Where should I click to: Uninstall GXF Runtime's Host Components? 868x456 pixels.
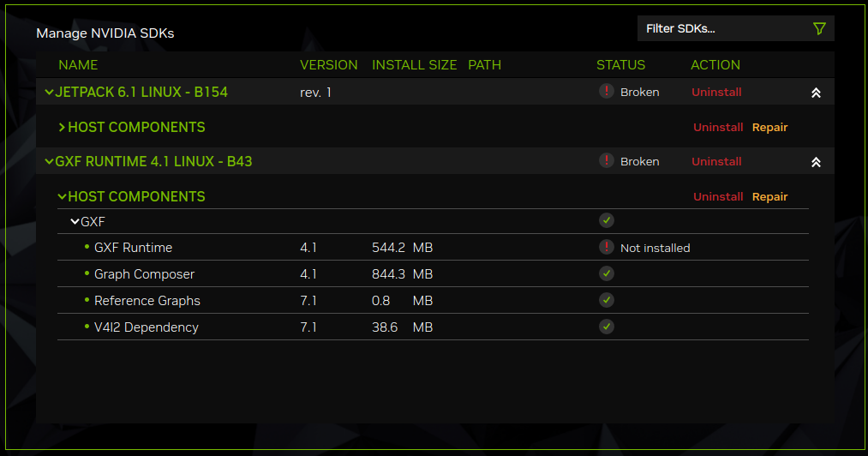(x=718, y=196)
